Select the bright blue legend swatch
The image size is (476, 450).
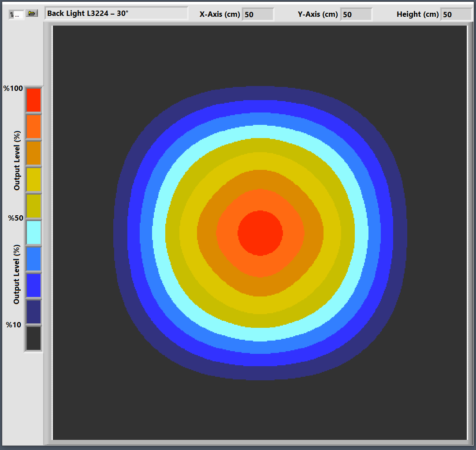click(x=33, y=285)
